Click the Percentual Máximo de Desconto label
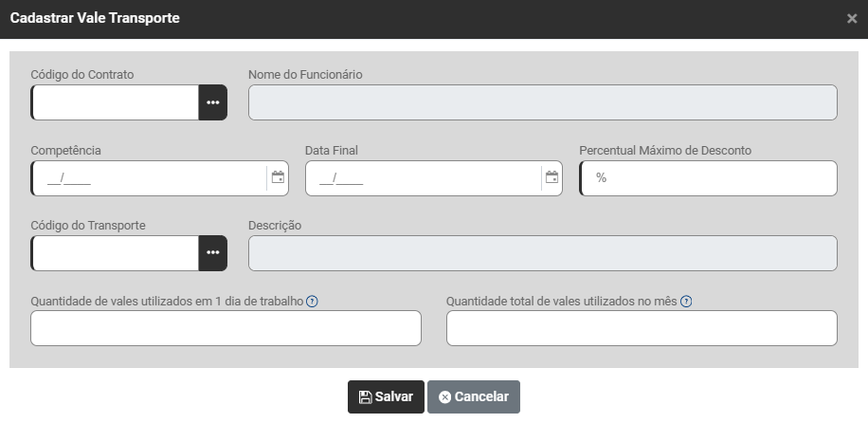 (665, 150)
